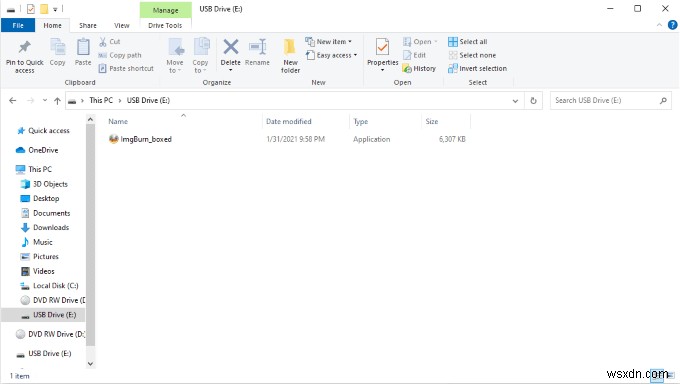
Task: Select This PC in navigation pane
Action: pyautogui.click(x=34, y=169)
